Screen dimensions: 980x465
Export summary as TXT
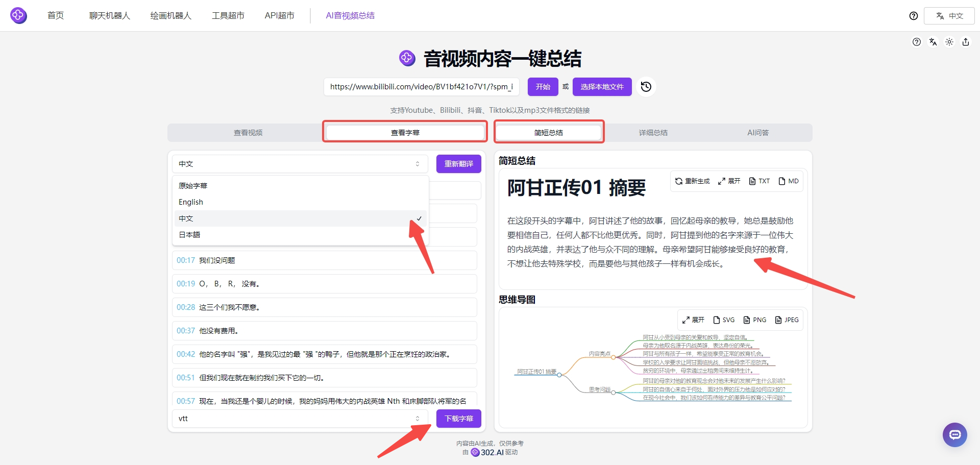759,181
